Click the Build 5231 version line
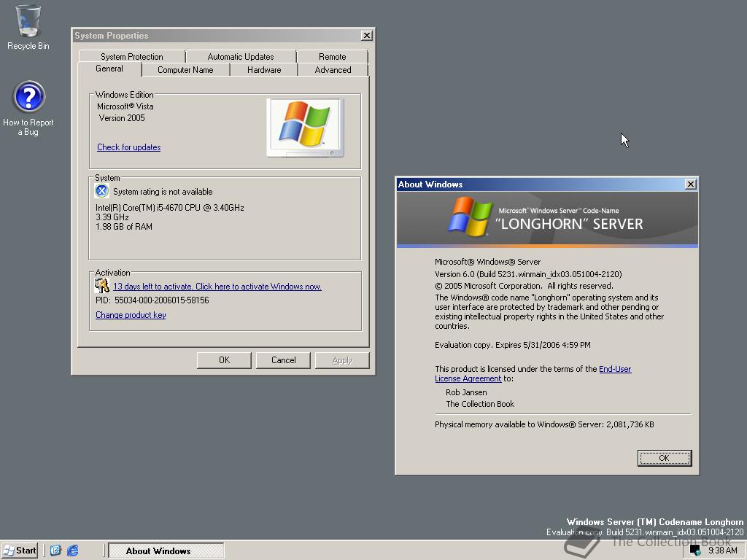The height and width of the screenshot is (560, 747). tap(528, 274)
